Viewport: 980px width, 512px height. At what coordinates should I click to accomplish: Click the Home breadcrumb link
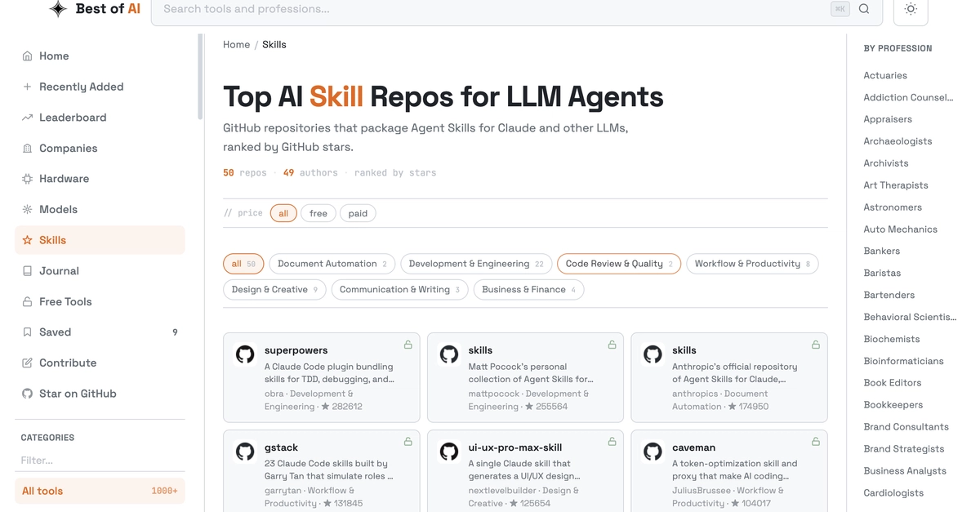pos(237,45)
